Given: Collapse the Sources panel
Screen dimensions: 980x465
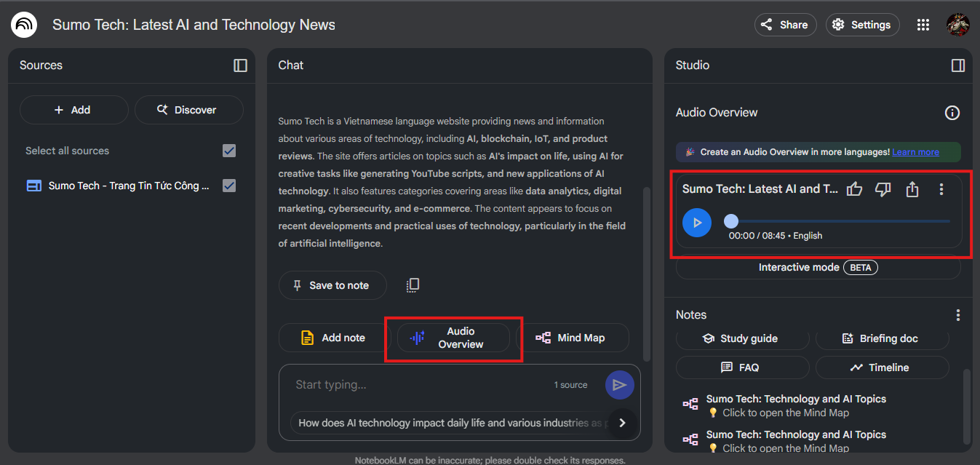Looking at the screenshot, I should (240, 65).
